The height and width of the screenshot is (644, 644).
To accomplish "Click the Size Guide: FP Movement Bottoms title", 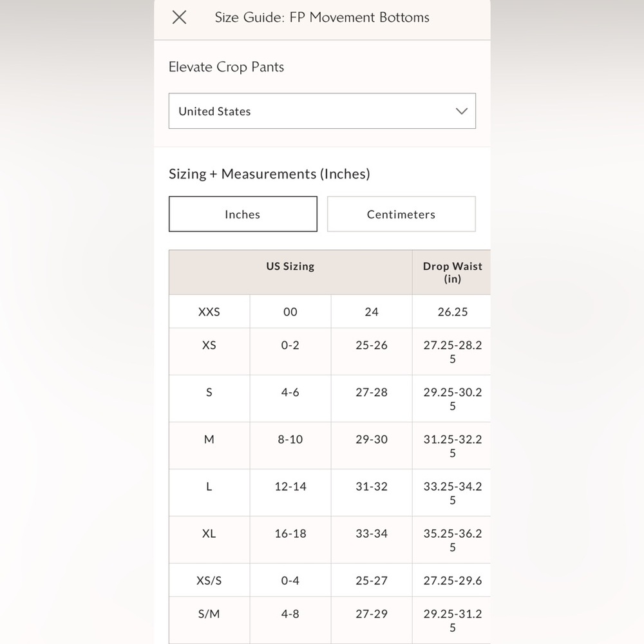I will pos(322,17).
